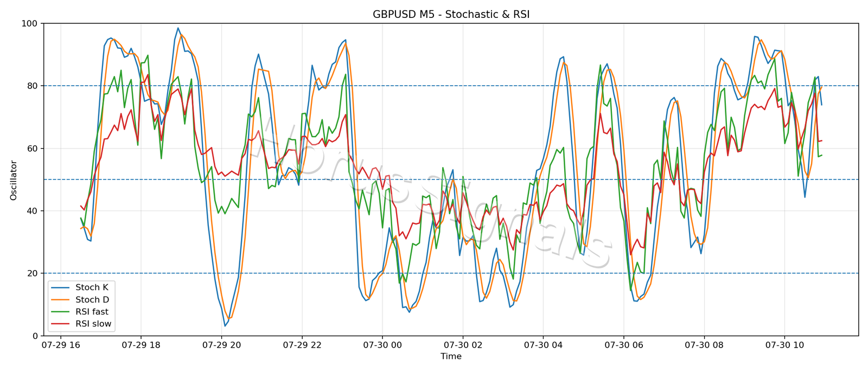The image size is (868, 372).
Task: Click the chart title GBPUSD M5 - Stochastic & RSI
Action: pyautogui.click(x=451, y=15)
